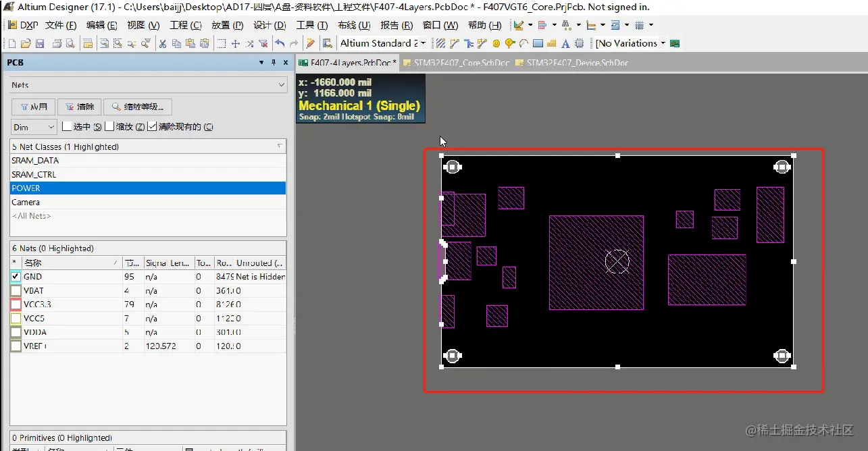
Task: Open the 编辑 (E) menu
Action: (x=102, y=25)
